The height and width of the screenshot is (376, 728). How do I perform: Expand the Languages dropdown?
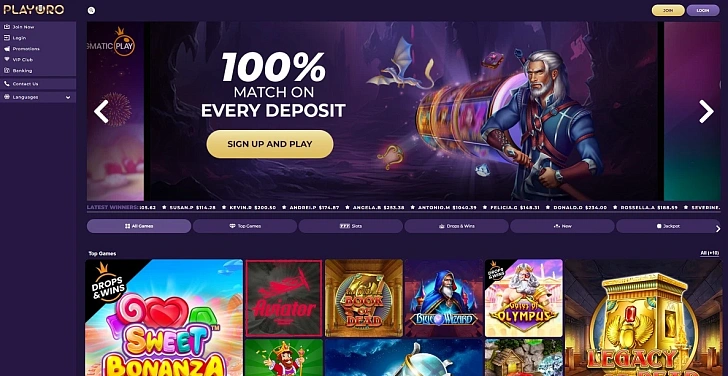coord(38,97)
